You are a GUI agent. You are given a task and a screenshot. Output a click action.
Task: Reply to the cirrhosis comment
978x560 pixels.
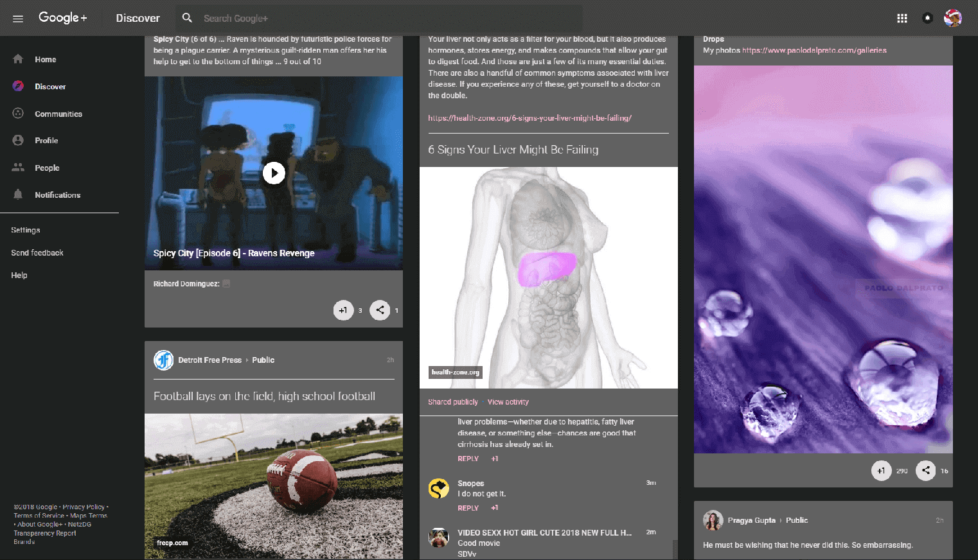468,459
